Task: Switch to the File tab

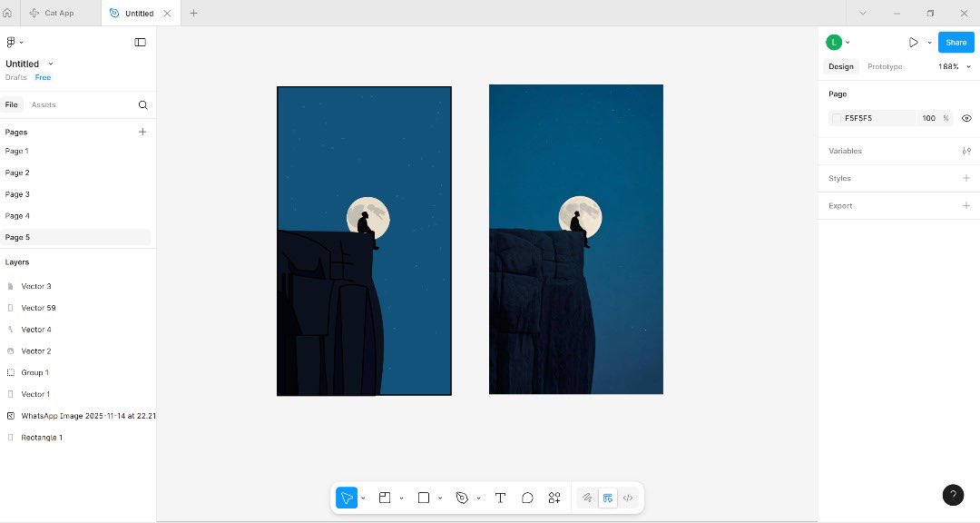Action: (11, 104)
